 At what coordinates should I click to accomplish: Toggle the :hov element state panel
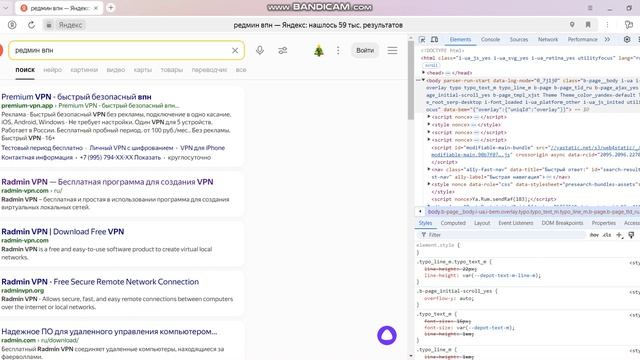pyautogui.click(x=594, y=235)
